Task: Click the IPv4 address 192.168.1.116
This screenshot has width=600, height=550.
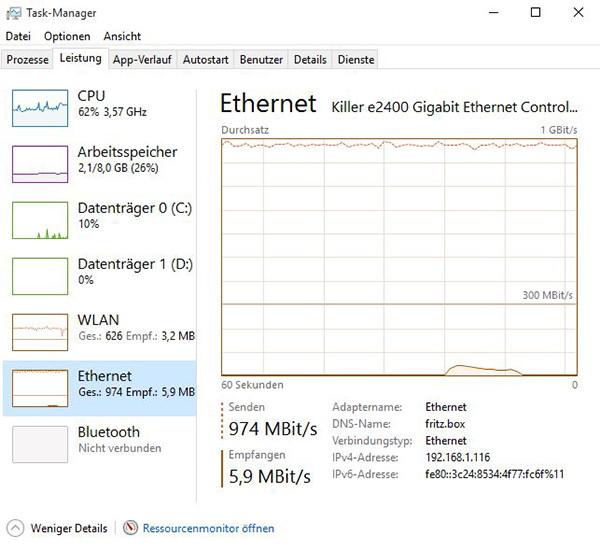Action: tap(458, 457)
